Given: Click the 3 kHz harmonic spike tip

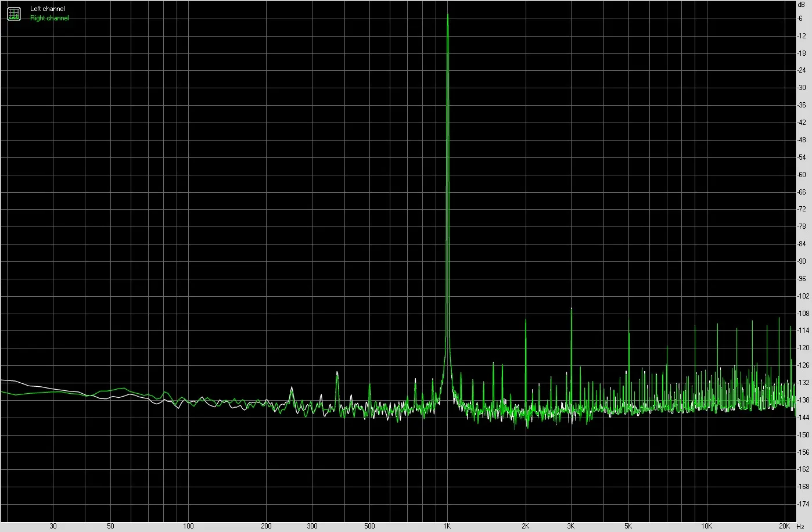Looking at the screenshot, I should tap(572, 308).
